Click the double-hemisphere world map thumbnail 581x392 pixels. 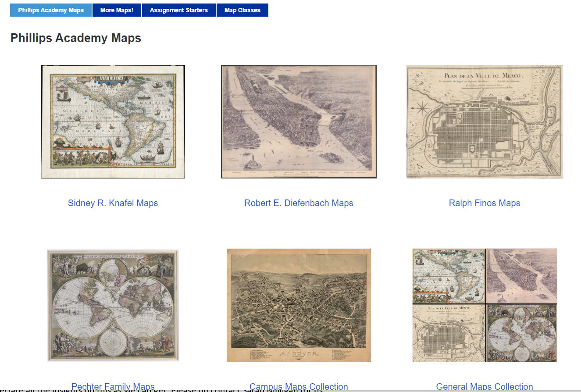pos(113,305)
